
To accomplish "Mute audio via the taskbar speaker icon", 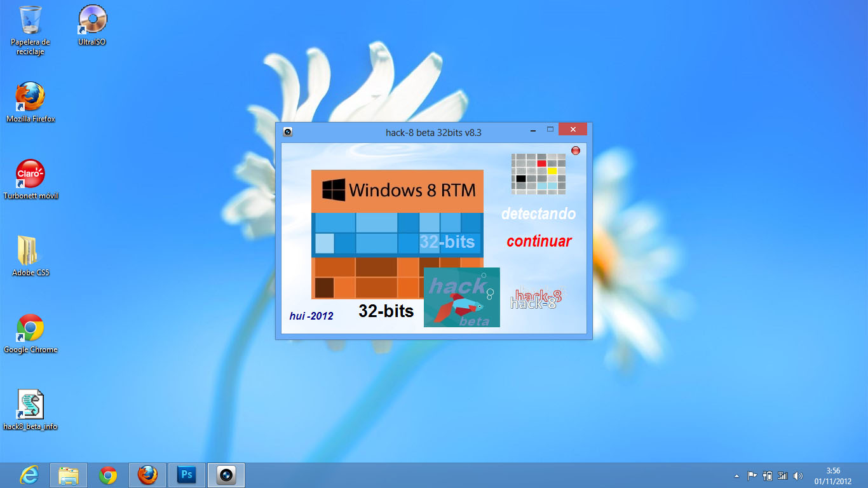I will 798,475.
